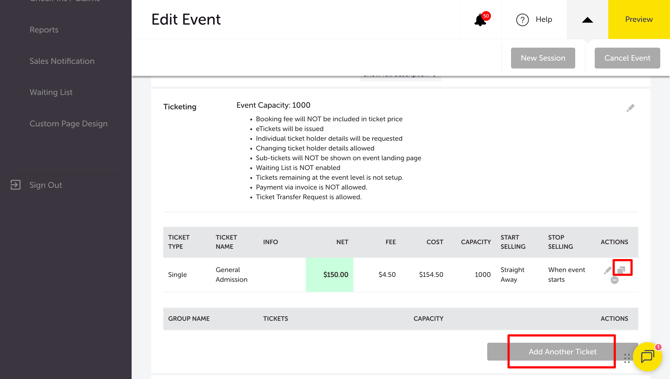Click the New Session button
This screenshot has width=670, height=379.
click(x=543, y=58)
